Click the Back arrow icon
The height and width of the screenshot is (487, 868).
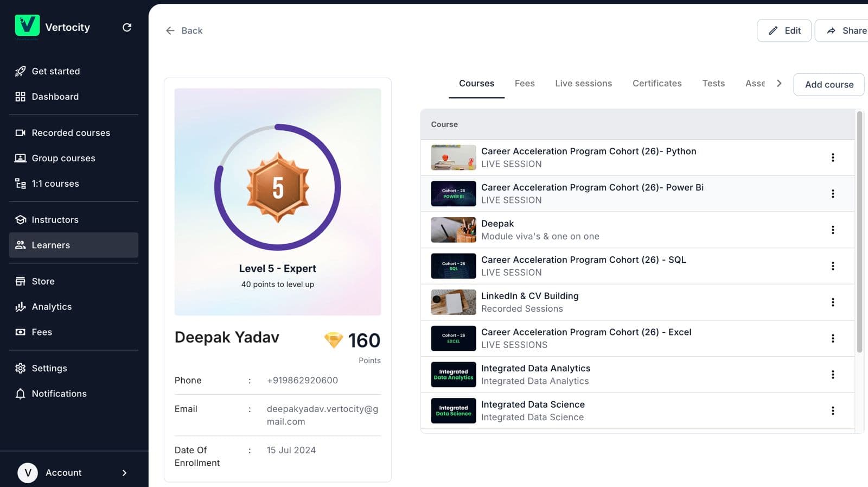coord(170,30)
